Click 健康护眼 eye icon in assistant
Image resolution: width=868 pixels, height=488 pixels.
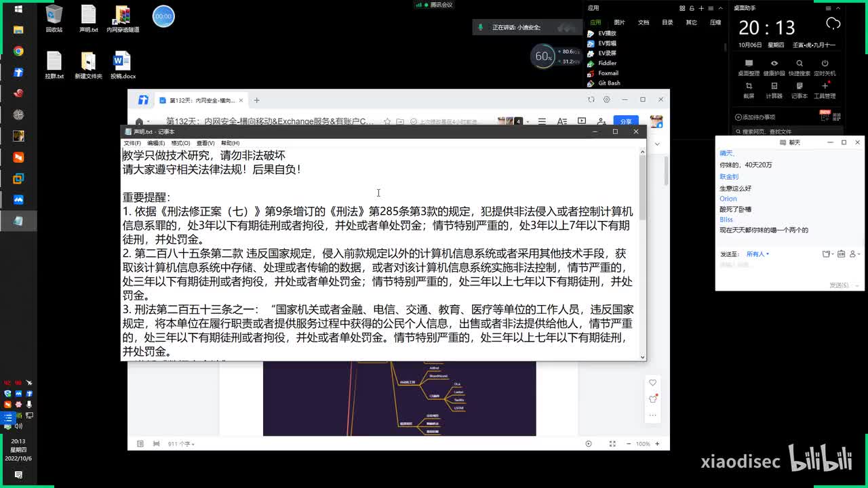pos(774,67)
